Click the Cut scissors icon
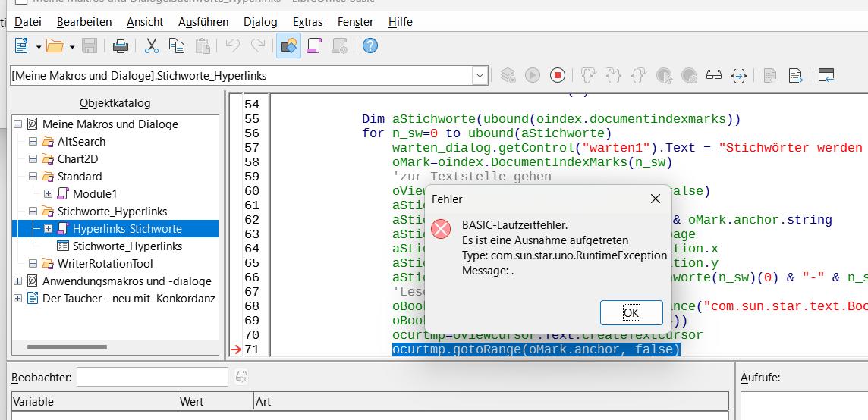 tap(152, 46)
